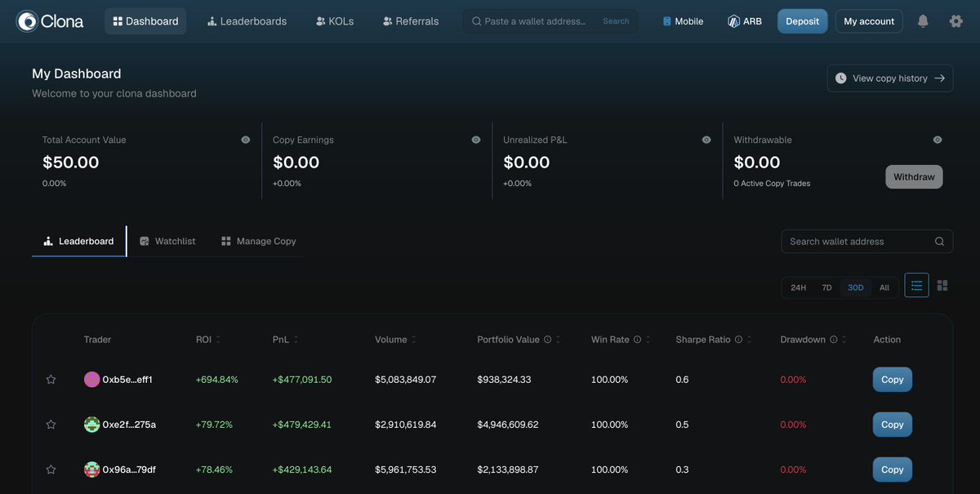Image resolution: width=980 pixels, height=494 pixels.
Task: Switch to Manage Copy tab
Action: click(258, 242)
